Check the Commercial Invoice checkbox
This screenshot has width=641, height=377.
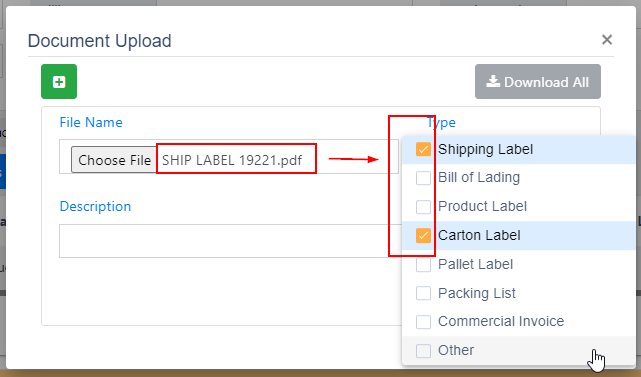(x=423, y=322)
